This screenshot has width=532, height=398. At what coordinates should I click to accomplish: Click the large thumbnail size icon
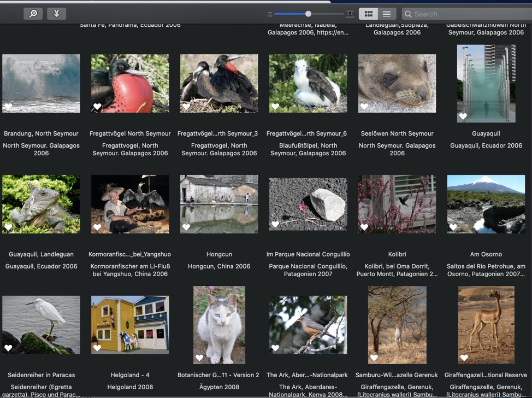click(350, 14)
